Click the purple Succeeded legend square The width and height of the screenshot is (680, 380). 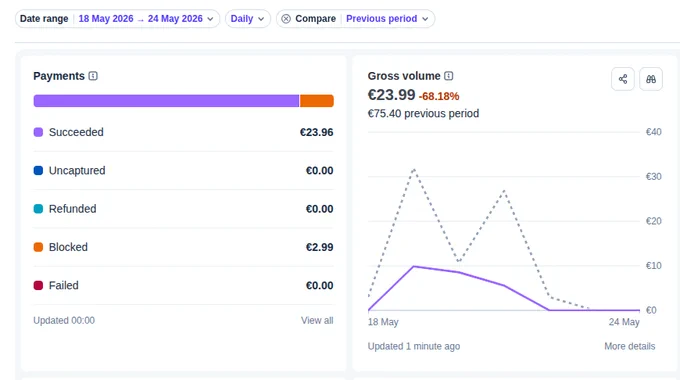[38, 132]
